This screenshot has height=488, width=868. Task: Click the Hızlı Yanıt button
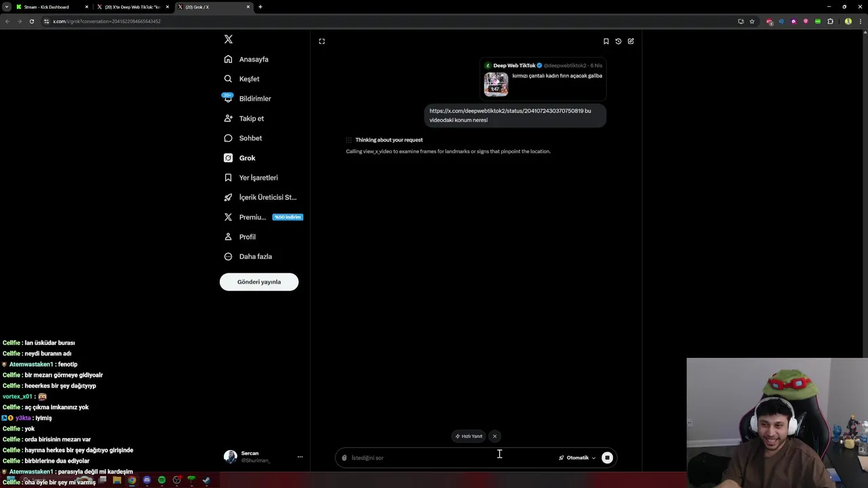[469, 436]
